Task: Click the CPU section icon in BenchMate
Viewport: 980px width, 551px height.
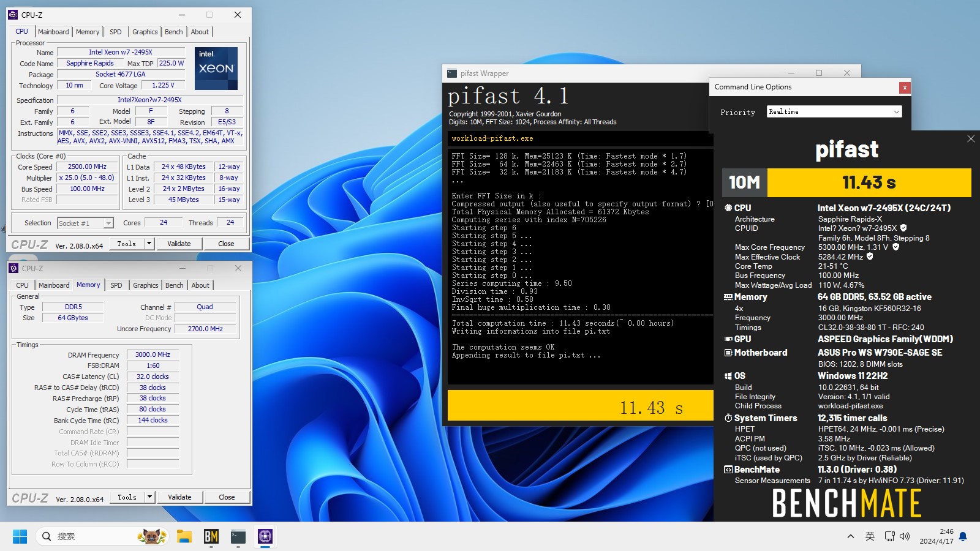Action: [x=728, y=208]
